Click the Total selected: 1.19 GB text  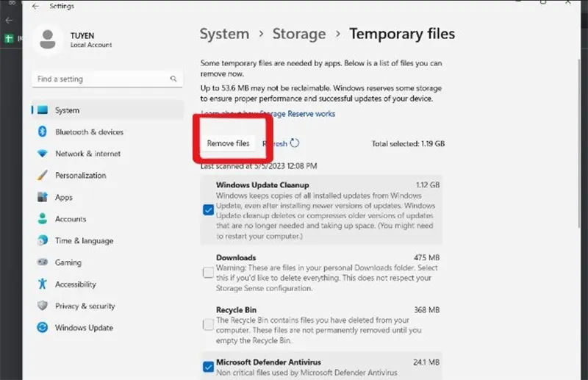(408, 143)
